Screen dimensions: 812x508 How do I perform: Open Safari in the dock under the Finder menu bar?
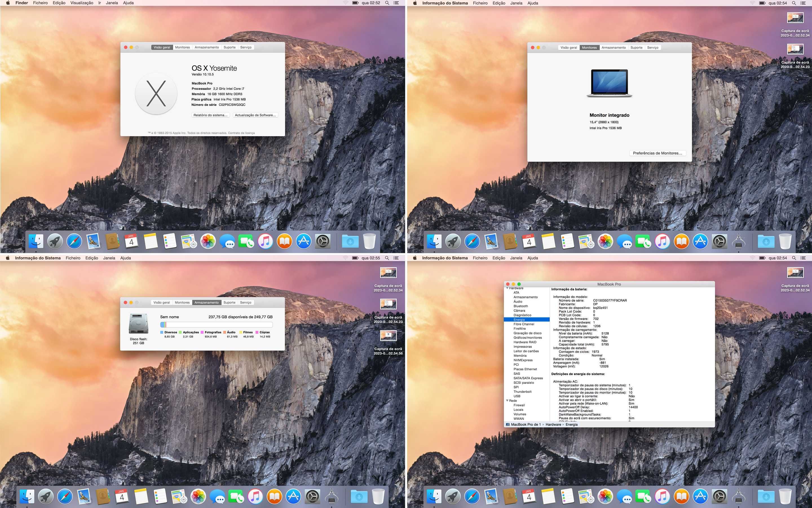74,241
